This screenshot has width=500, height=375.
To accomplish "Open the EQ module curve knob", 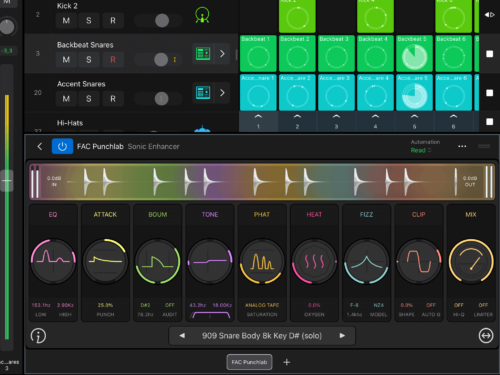I will [53, 261].
